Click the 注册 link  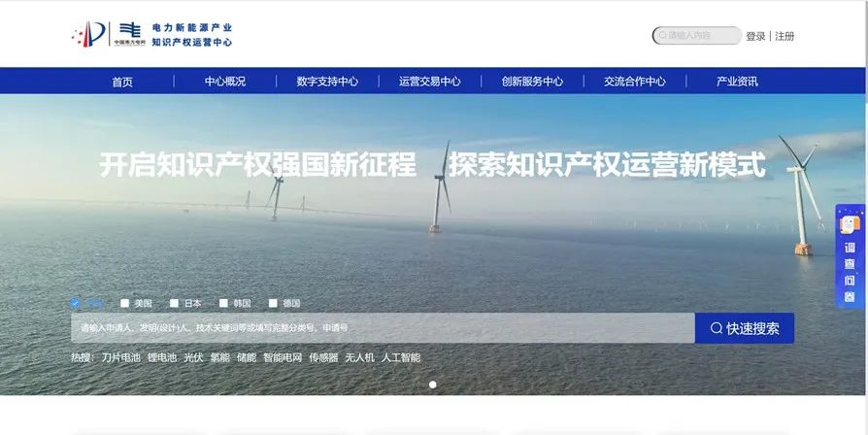[785, 36]
